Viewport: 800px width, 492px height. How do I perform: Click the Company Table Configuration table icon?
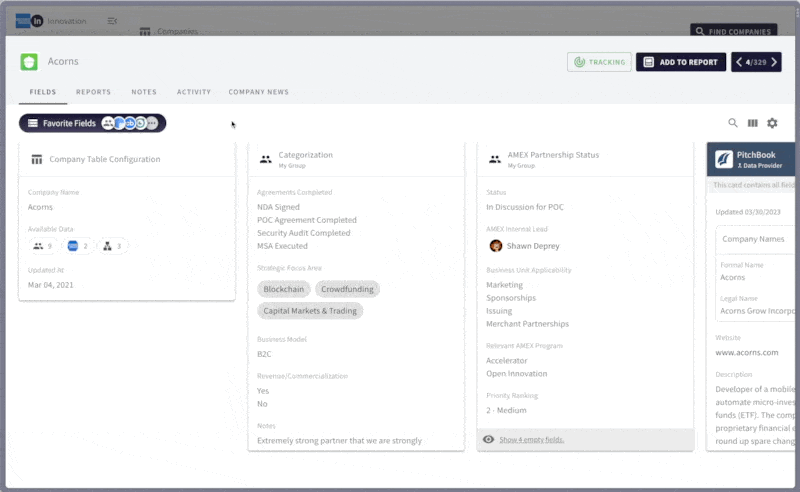pos(37,159)
